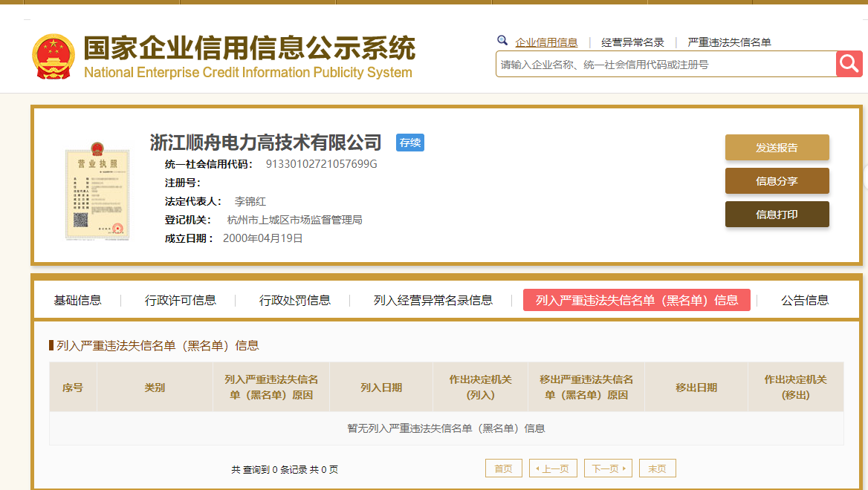Click the 信息打印 button
This screenshot has height=490, width=868.
(777, 215)
